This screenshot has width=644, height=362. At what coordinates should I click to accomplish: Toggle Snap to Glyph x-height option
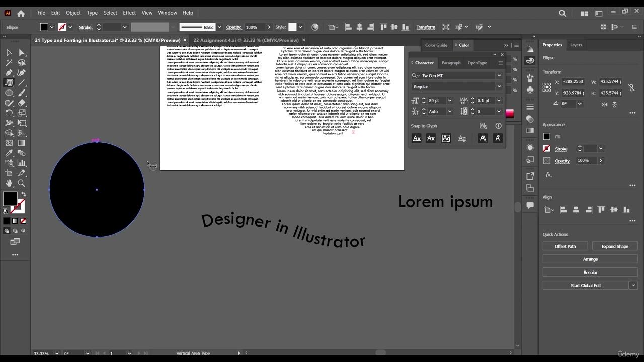tap(431, 138)
